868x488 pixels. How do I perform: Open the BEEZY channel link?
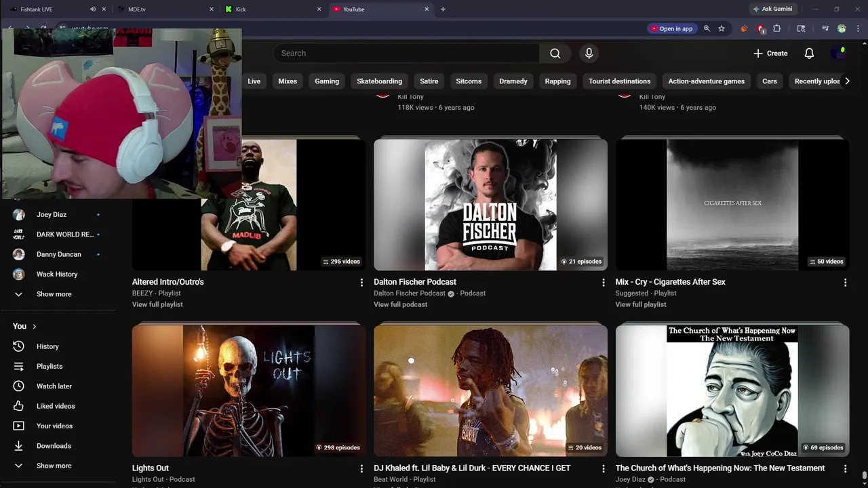coord(142,293)
